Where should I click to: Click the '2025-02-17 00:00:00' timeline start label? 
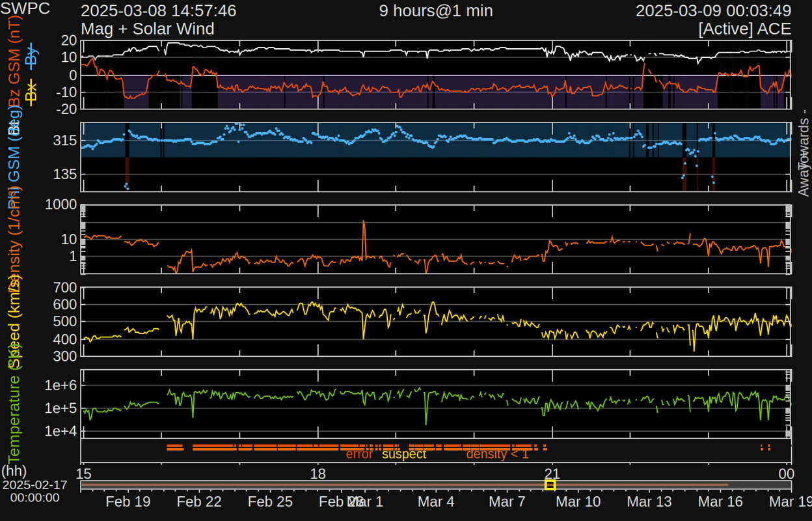point(34,492)
